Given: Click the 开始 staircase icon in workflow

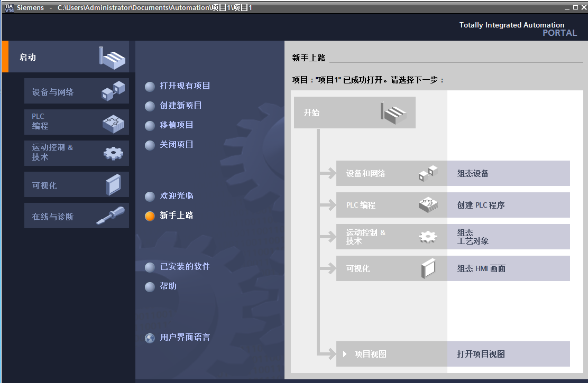Looking at the screenshot, I should tap(393, 113).
